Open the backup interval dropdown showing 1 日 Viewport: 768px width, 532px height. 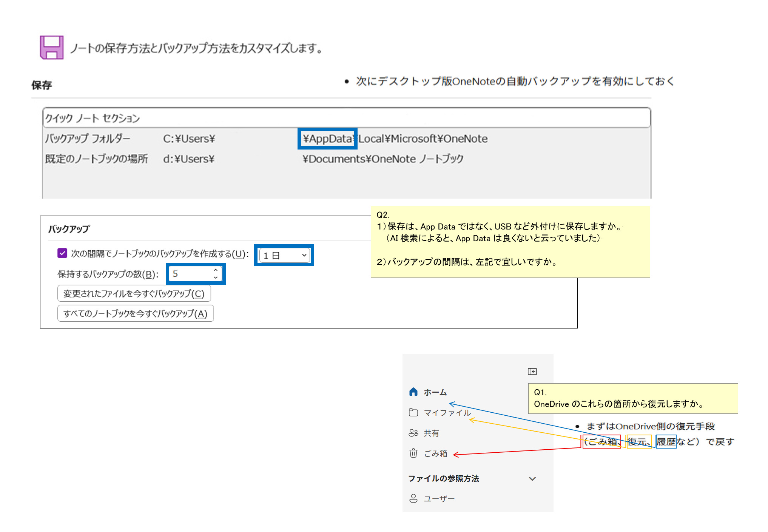point(284,256)
